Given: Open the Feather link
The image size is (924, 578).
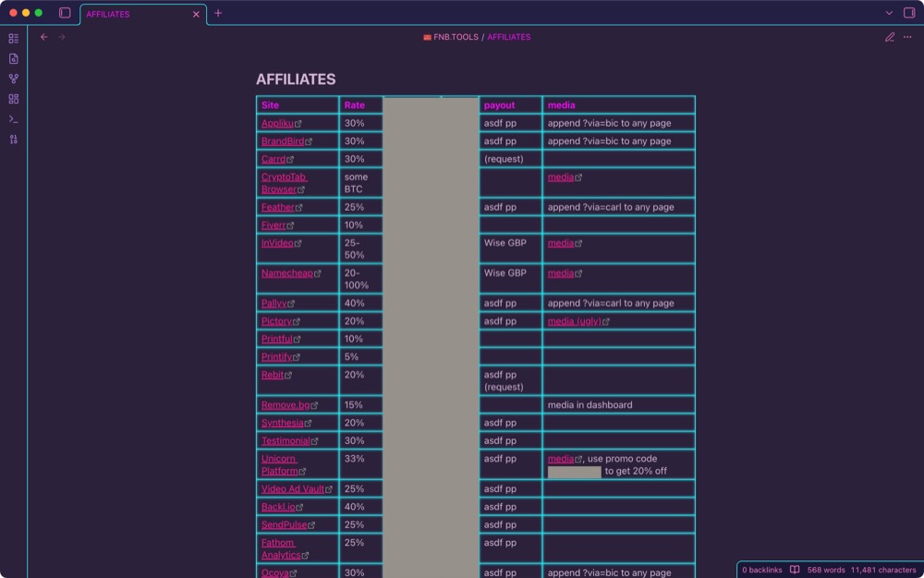Looking at the screenshot, I should click(x=278, y=207).
